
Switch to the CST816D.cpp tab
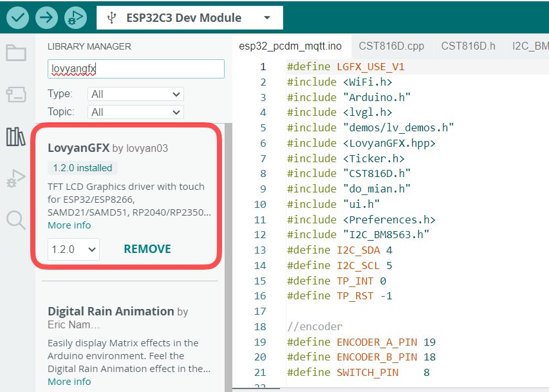391,46
